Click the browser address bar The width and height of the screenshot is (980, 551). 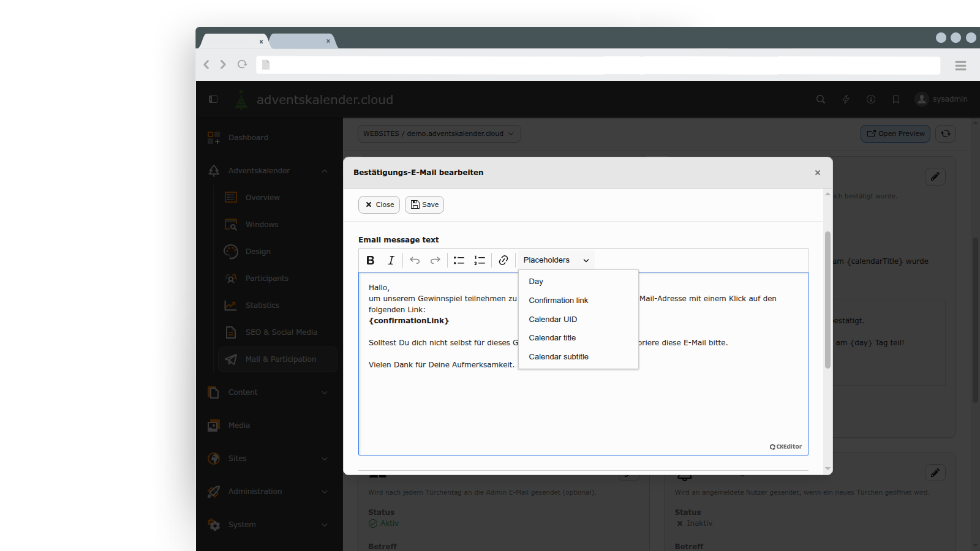598,65
